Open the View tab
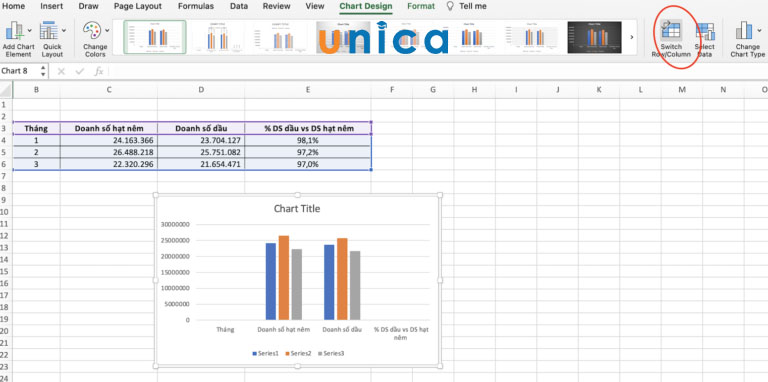The width and height of the screenshot is (768, 382). coord(315,6)
